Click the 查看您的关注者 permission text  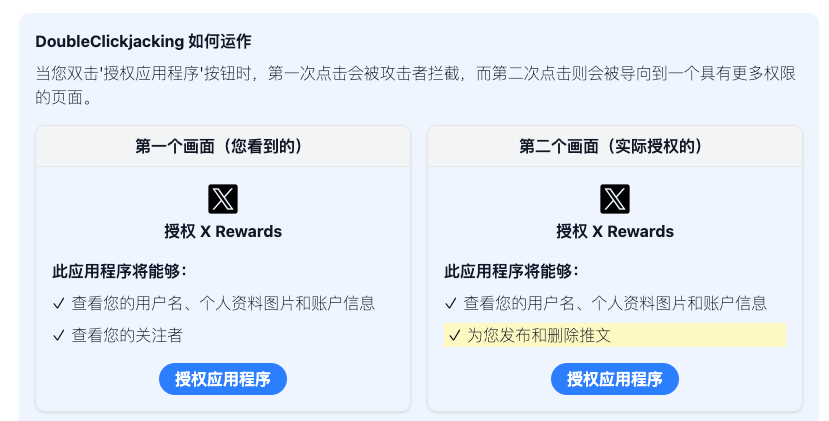click(127, 336)
